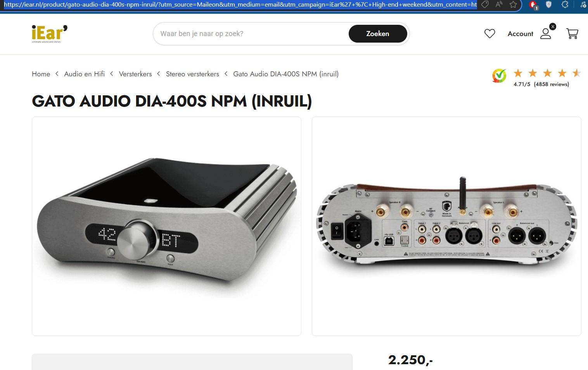Click the red notification extension icon
Screen dimensions: 588x370
click(534, 5)
